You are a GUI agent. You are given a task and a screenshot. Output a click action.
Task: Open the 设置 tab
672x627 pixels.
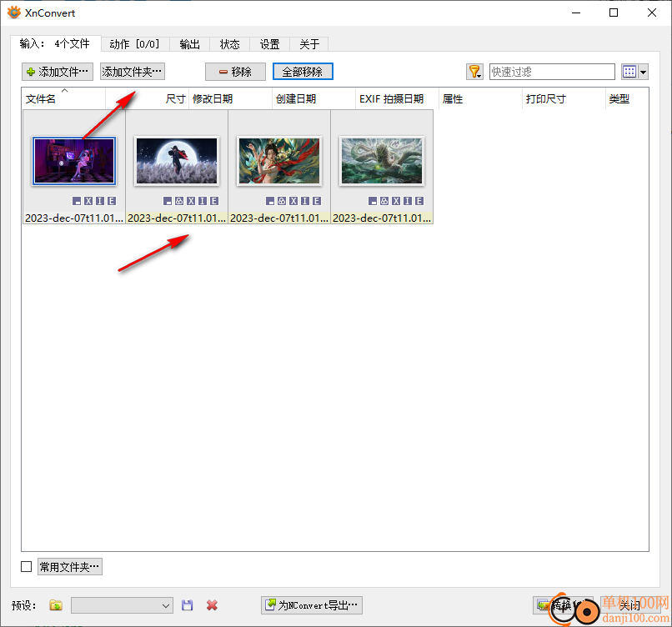click(x=269, y=44)
